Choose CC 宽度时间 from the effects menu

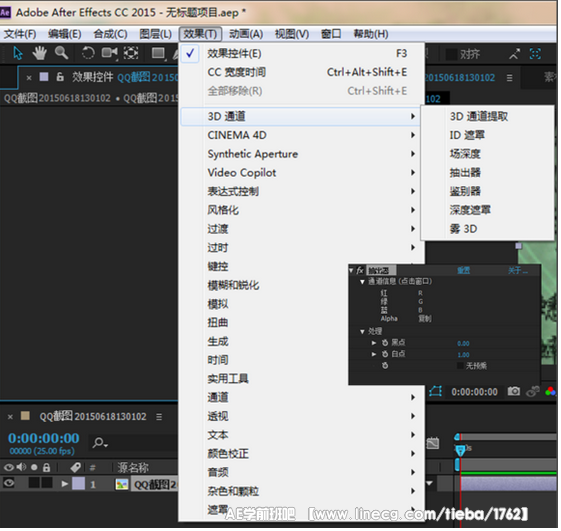(x=302, y=73)
